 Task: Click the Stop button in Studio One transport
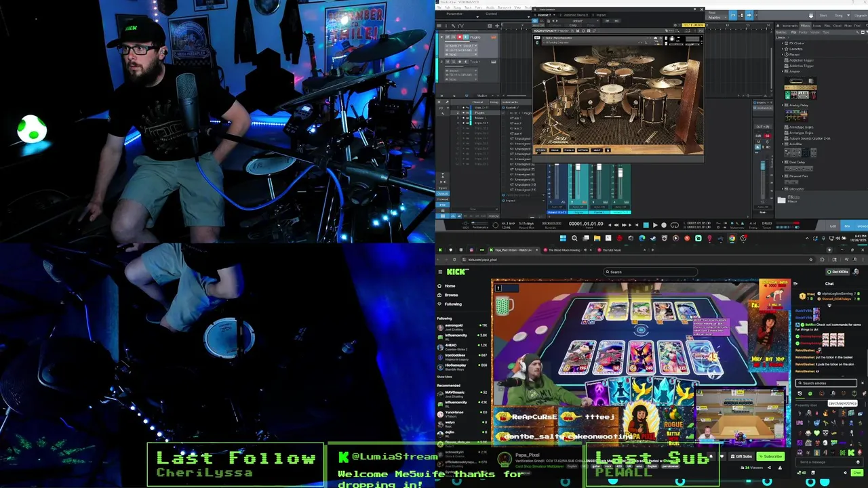[646, 225]
